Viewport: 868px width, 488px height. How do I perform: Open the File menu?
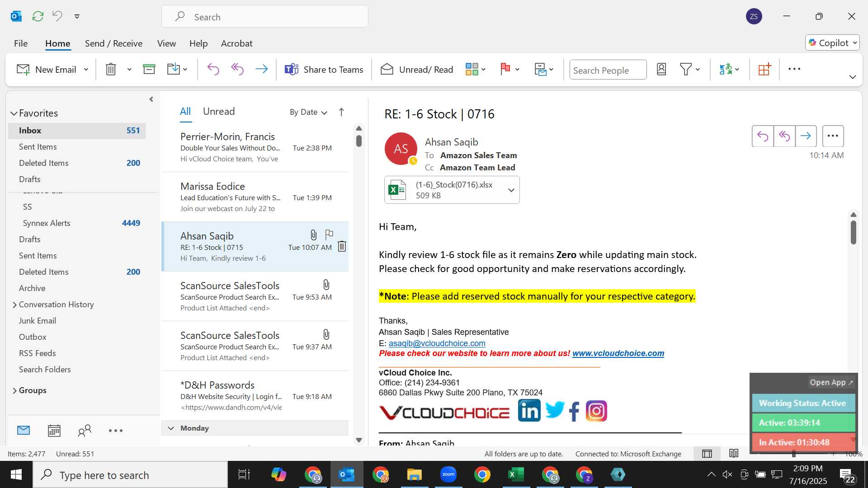(21, 43)
